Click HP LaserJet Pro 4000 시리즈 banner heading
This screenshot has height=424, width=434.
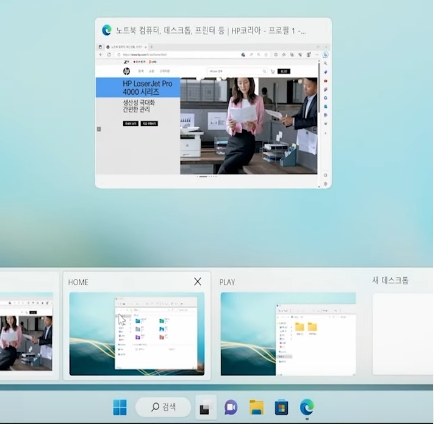tap(147, 88)
